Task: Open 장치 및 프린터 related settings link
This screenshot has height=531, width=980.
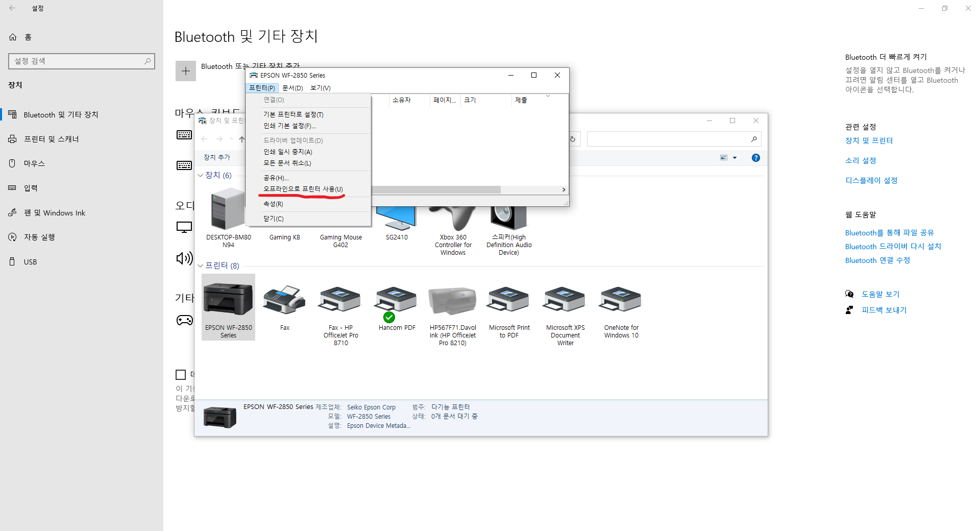Action: click(x=869, y=140)
